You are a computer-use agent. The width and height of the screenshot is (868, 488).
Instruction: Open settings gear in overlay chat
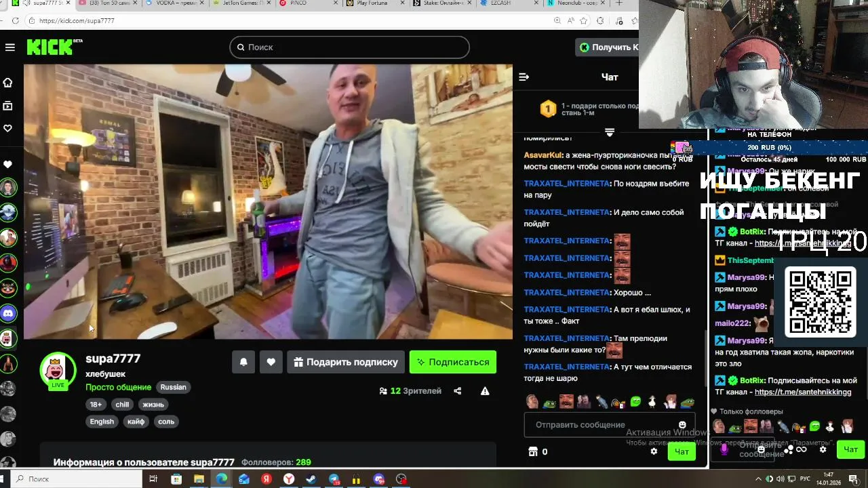click(823, 449)
